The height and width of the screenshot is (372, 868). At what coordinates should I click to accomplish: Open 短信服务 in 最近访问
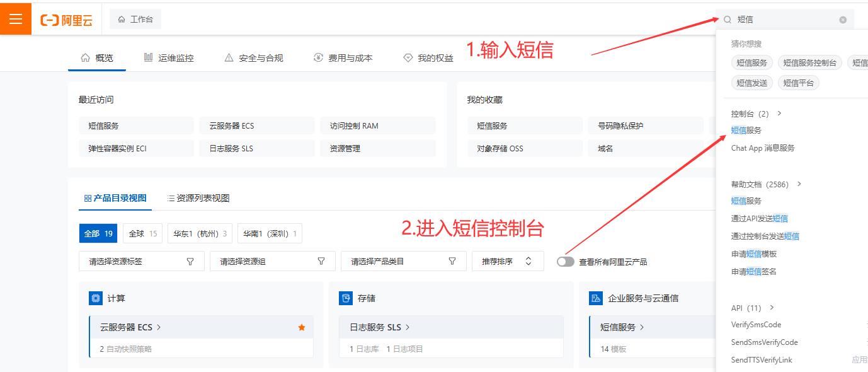tap(136, 125)
